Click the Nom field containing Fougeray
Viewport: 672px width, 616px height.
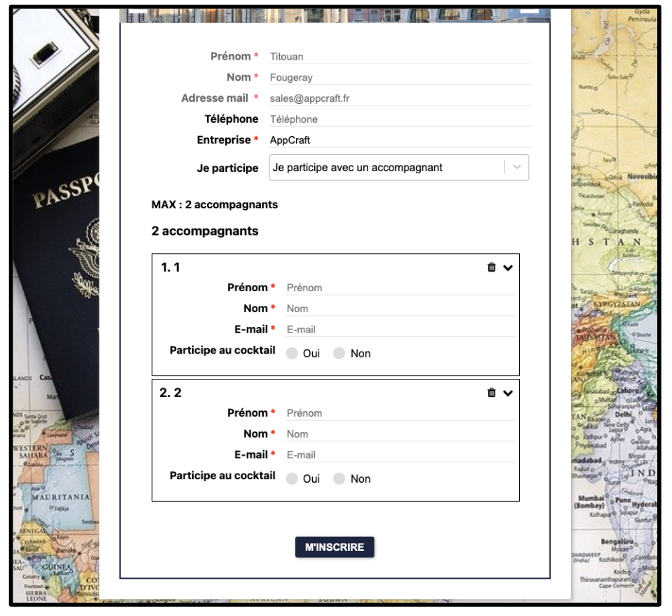[x=400, y=78]
